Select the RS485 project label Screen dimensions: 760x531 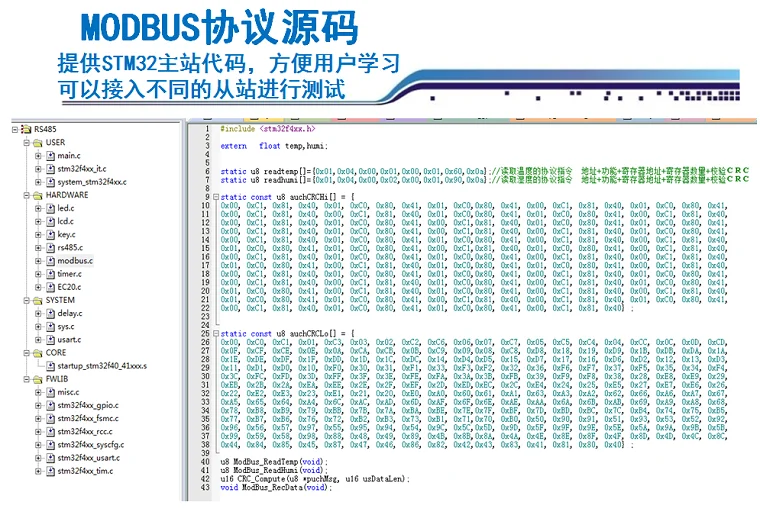pyautogui.click(x=45, y=129)
